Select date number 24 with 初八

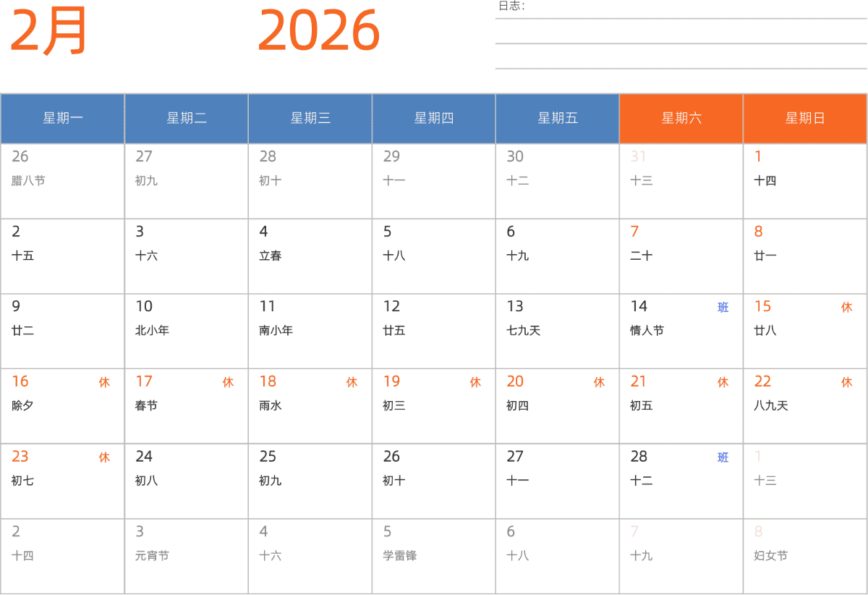tap(144, 456)
